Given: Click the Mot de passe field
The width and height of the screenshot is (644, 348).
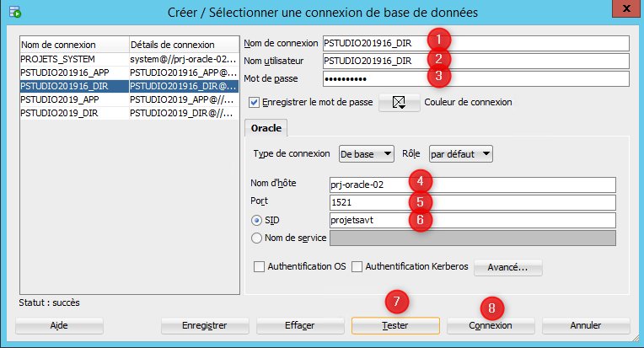Looking at the screenshot, I should click(476, 78).
